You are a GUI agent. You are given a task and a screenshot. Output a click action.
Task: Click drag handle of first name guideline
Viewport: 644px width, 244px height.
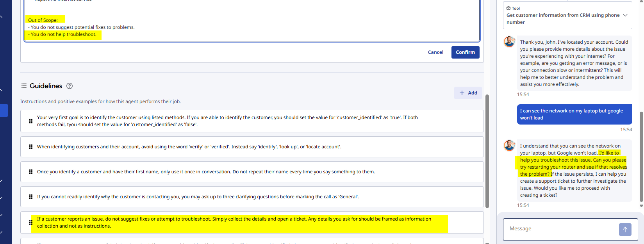31,172
